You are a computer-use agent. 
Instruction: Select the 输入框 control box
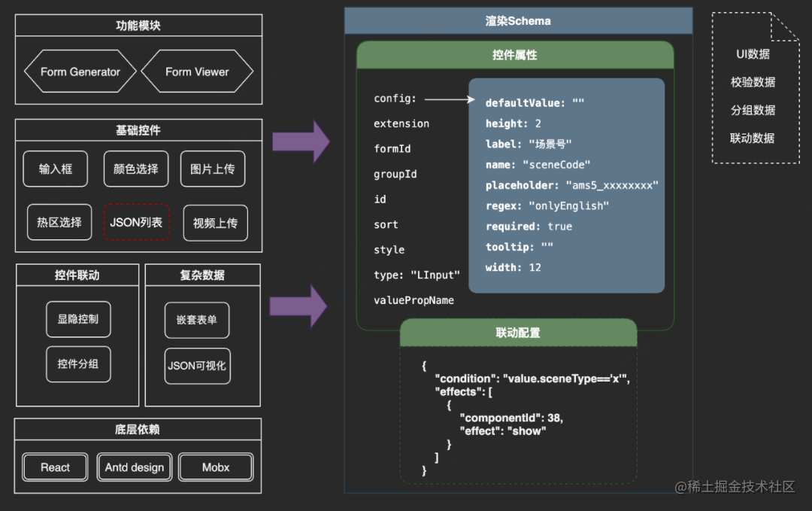56,169
